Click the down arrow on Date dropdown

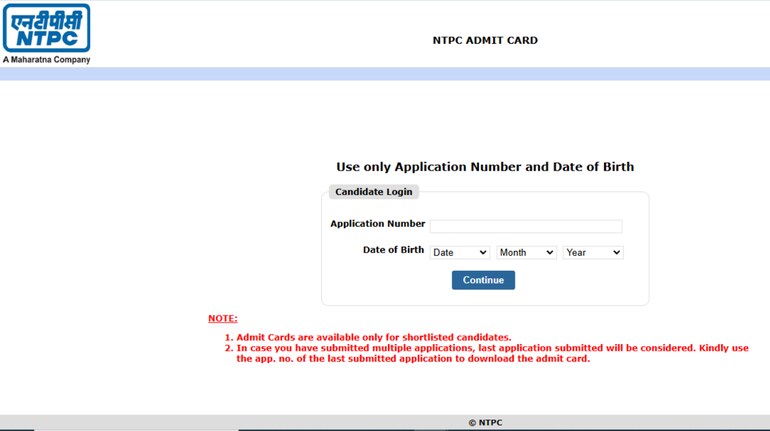482,253
